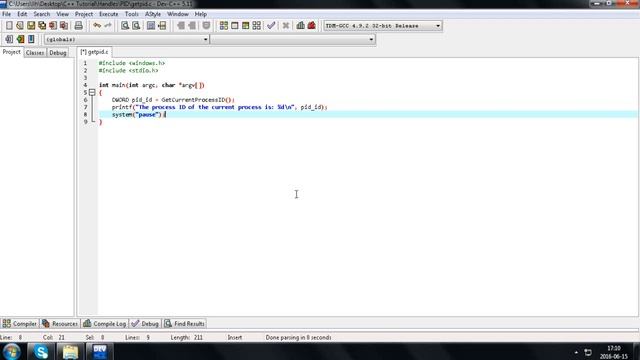Switch to the Classes side tab
Image resolution: width=640 pixels, height=360 pixels.
pyautogui.click(x=35, y=53)
